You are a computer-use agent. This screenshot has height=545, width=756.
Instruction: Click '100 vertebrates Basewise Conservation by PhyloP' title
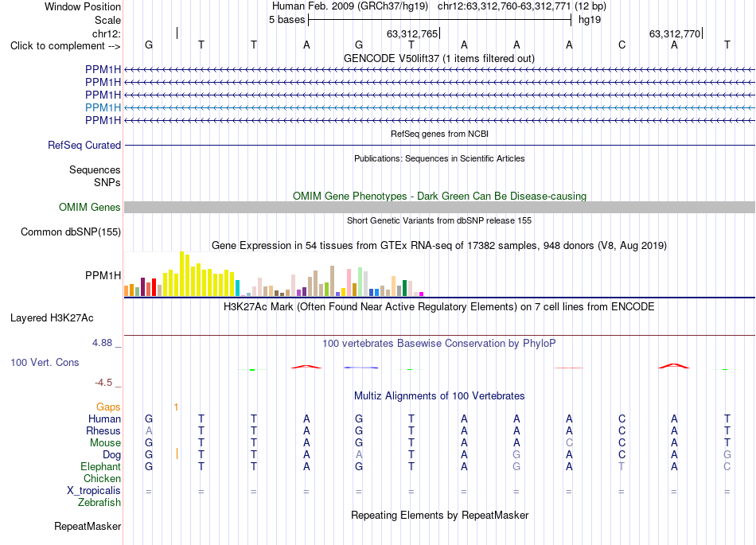click(x=439, y=344)
